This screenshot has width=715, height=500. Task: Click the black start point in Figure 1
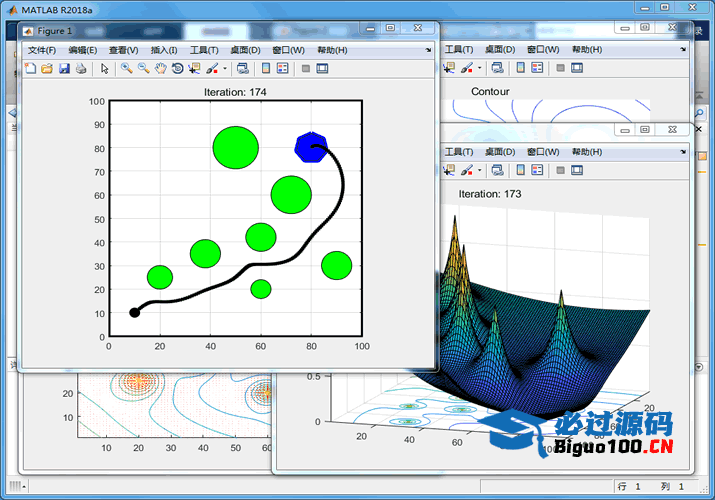(135, 312)
